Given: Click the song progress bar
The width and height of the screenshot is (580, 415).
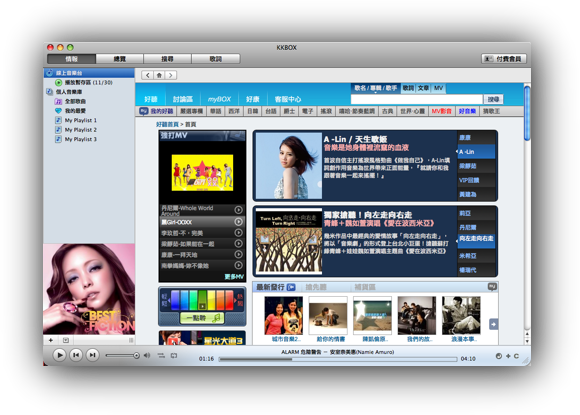Looking at the screenshot, I should (x=338, y=359).
